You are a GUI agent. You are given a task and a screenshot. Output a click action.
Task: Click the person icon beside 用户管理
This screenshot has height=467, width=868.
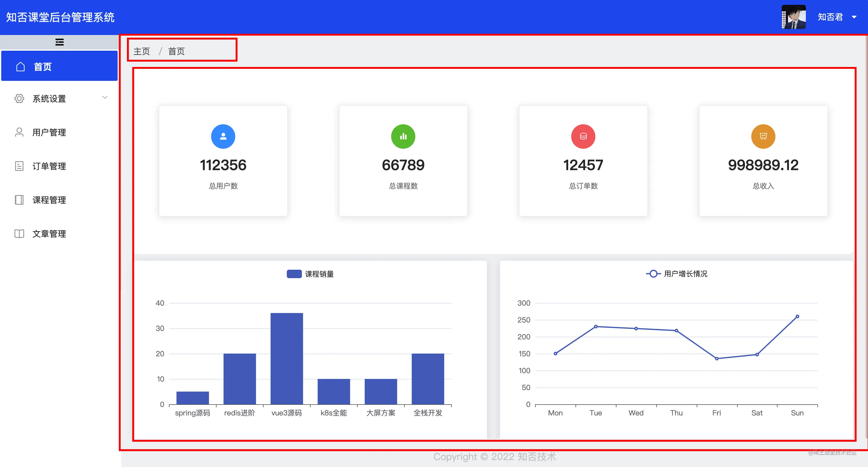pos(19,132)
